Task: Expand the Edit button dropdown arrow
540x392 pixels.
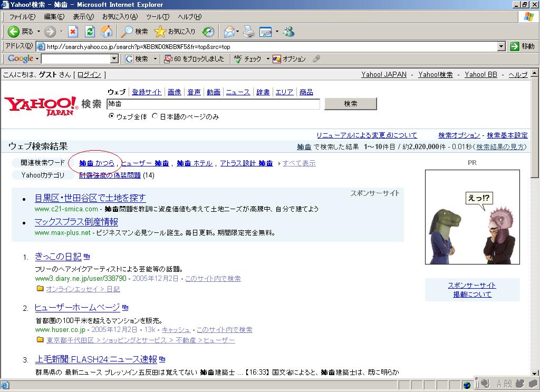Action: (277, 32)
